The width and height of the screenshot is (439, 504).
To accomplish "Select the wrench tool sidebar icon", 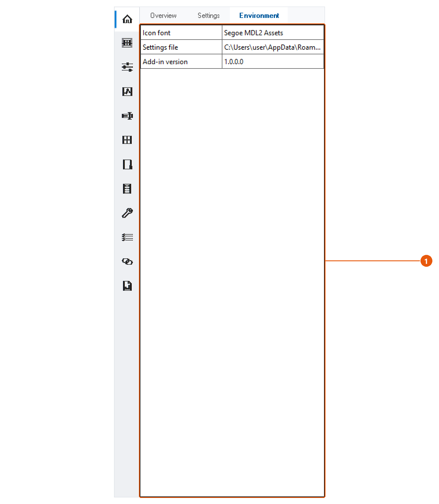I will (x=127, y=213).
